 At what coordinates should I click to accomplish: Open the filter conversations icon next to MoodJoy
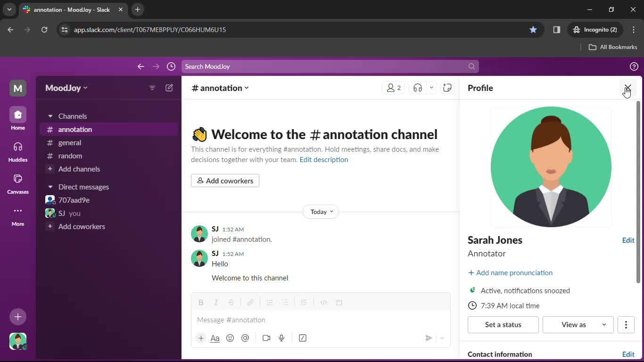tap(152, 88)
